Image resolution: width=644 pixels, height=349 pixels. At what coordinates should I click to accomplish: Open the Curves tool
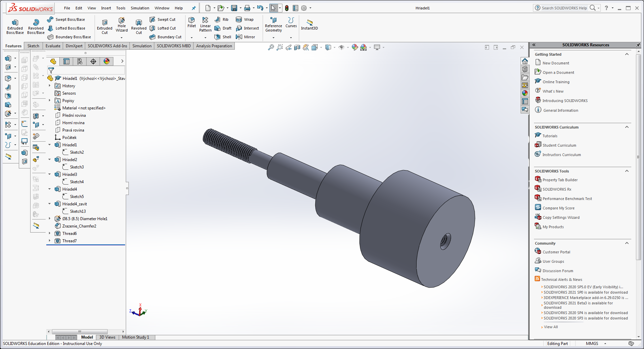[291, 22]
